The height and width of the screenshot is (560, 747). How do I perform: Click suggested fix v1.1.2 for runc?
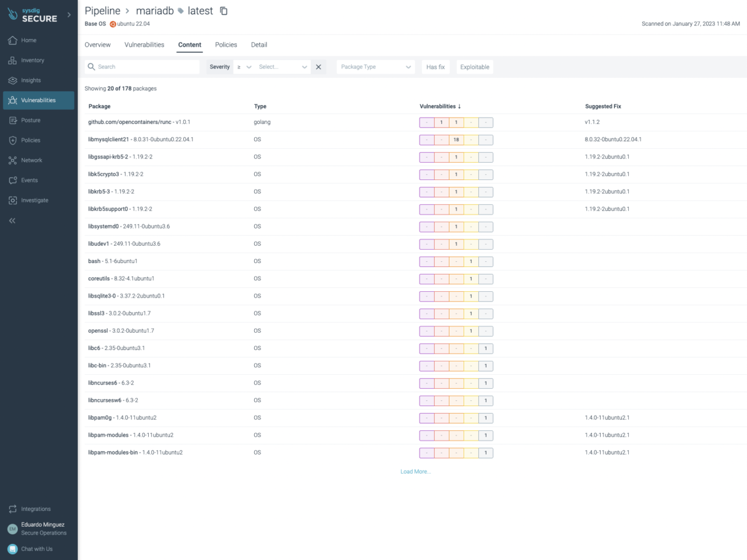click(x=592, y=122)
